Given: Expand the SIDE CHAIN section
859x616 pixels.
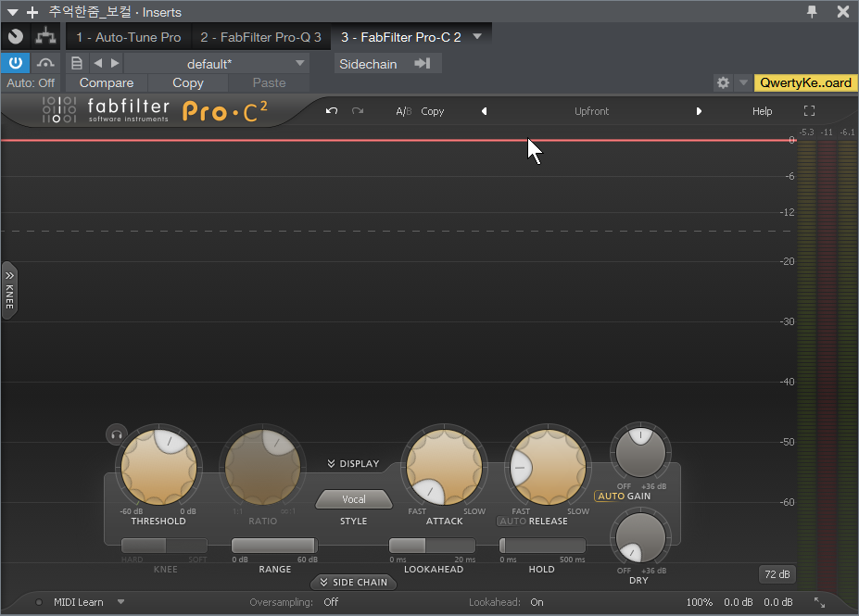Looking at the screenshot, I should [x=354, y=582].
